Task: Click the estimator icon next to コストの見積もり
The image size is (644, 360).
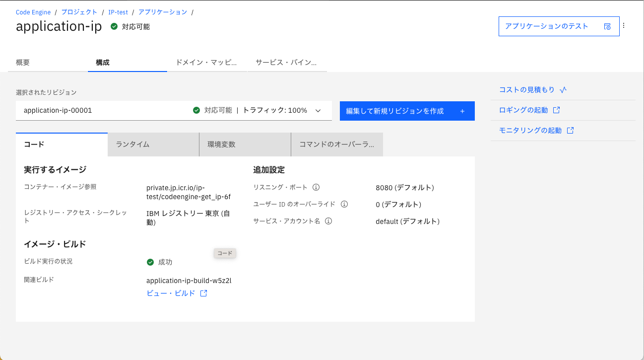Action: pyautogui.click(x=562, y=90)
